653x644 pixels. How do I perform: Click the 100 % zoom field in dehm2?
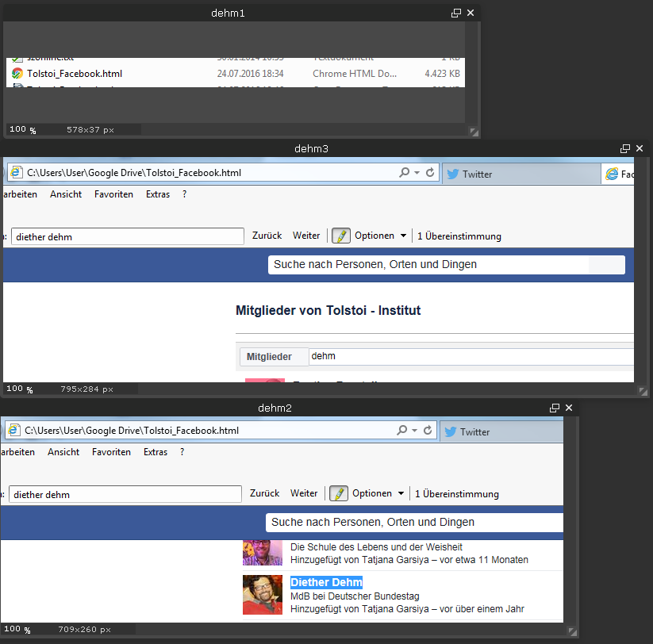pyautogui.click(x=17, y=629)
